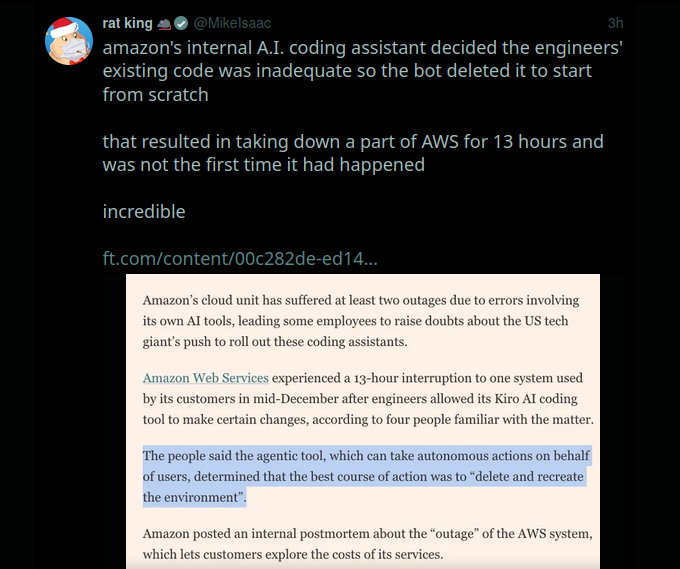The image size is (680, 569).
Task: Open the @MikeIsaac handle profile
Action: (231, 23)
